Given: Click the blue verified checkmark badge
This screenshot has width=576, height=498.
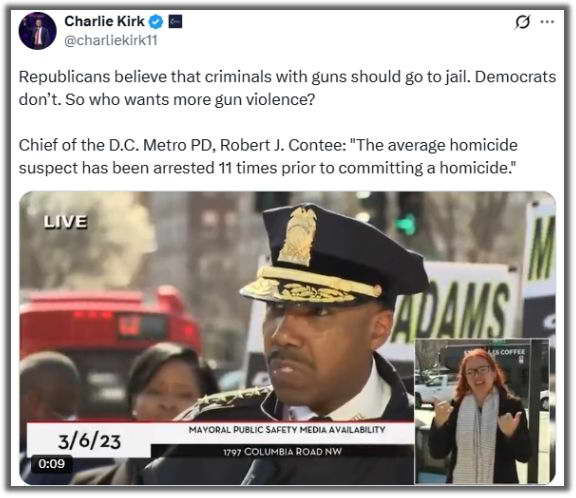Looking at the screenshot, I should click(x=156, y=22).
